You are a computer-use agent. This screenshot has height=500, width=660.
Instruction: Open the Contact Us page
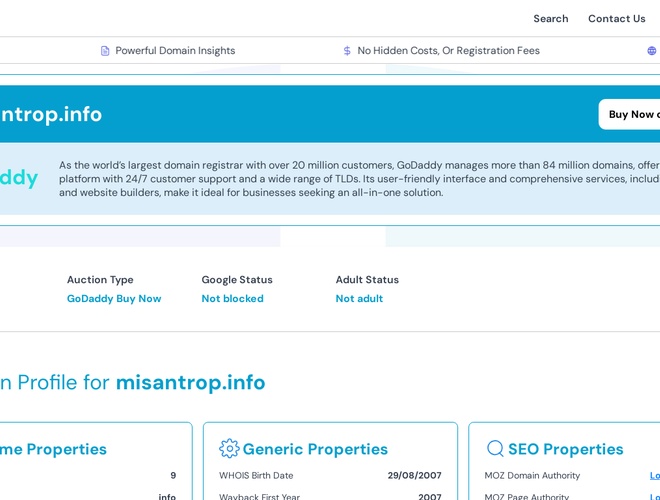[x=616, y=19]
